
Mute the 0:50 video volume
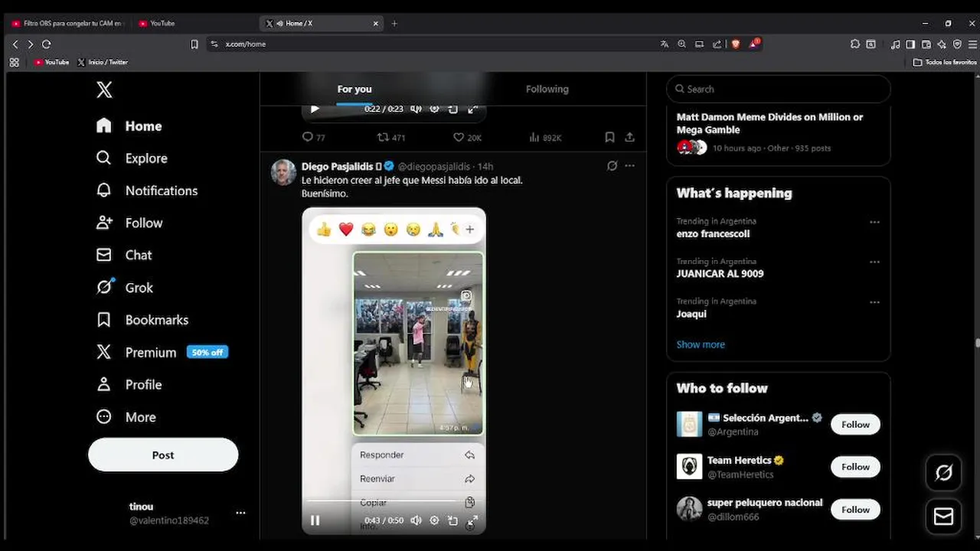[416, 520]
